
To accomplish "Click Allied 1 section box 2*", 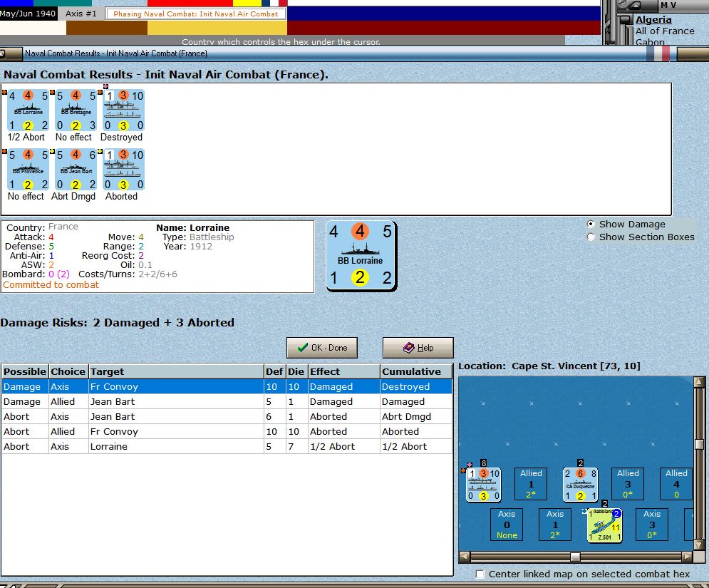I will pyautogui.click(x=531, y=484).
